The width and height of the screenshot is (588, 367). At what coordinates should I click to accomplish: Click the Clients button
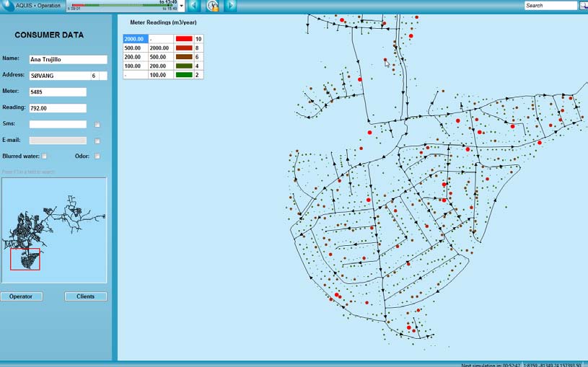(86, 296)
